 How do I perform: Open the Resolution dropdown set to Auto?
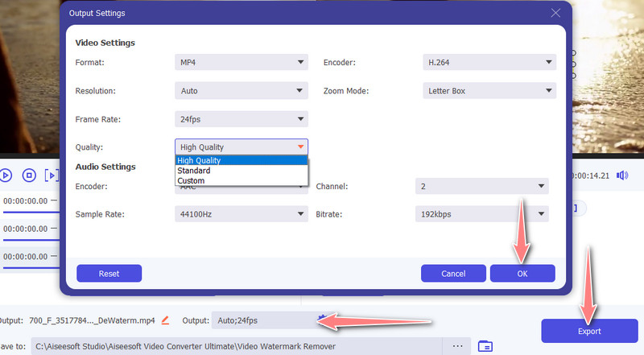point(241,91)
